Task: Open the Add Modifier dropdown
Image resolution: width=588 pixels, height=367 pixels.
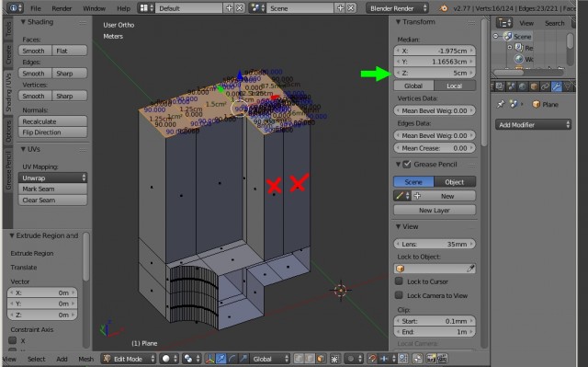Action: pos(533,124)
